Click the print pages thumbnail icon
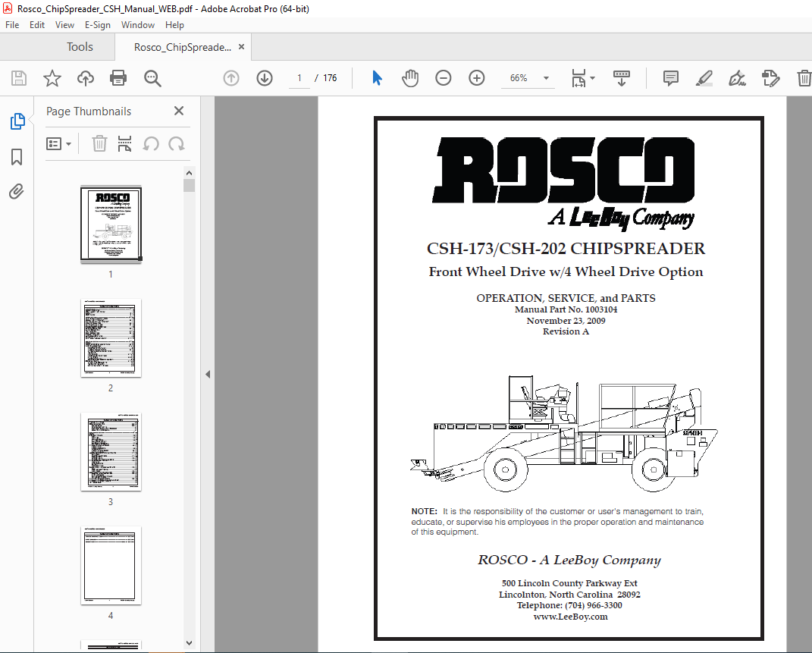 point(124,143)
